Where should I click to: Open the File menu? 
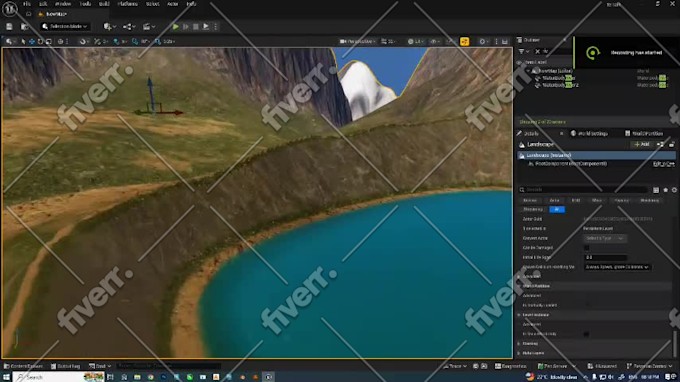(27, 4)
